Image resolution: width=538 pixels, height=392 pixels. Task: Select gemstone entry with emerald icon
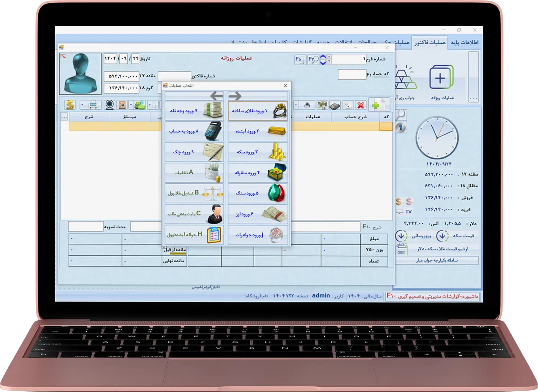(258, 193)
